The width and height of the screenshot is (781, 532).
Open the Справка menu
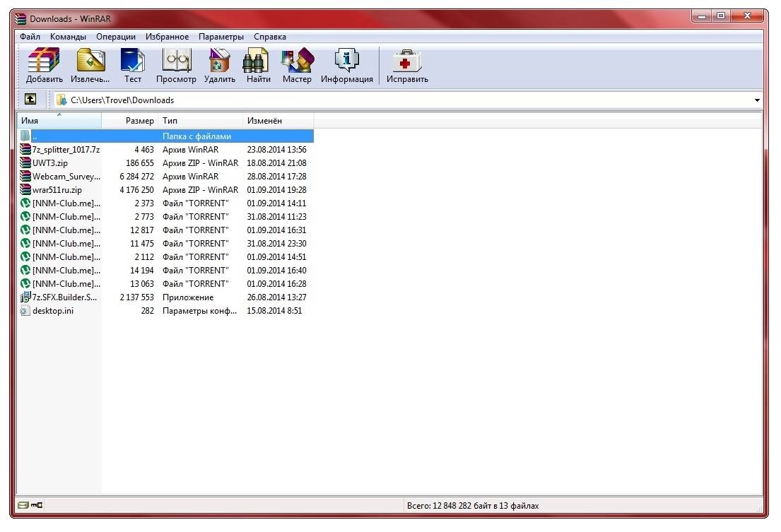[269, 36]
